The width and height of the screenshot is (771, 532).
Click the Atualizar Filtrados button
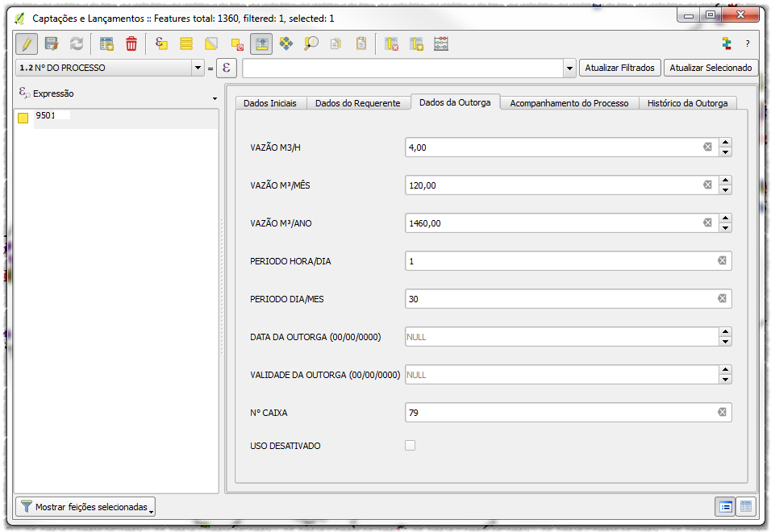619,68
